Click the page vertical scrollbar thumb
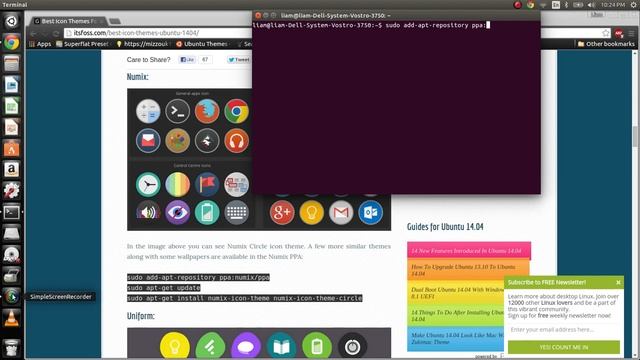This screenshot has width=640, height=360. 635,136
